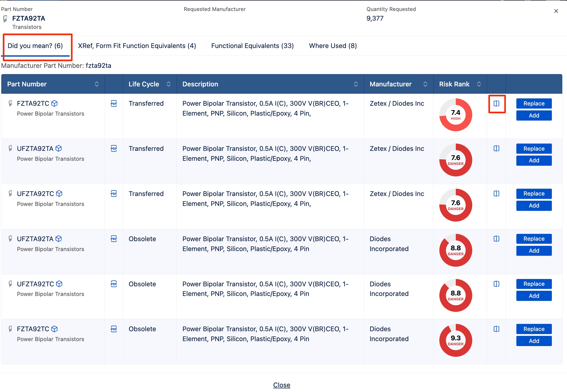Sort table by Manufacturer column
567x392 pixels.
tap(425, 84)
